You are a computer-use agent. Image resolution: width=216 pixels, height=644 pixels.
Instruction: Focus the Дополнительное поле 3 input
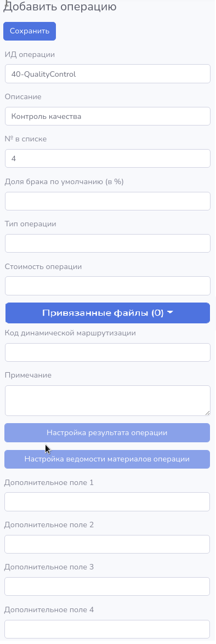point(107,586)
